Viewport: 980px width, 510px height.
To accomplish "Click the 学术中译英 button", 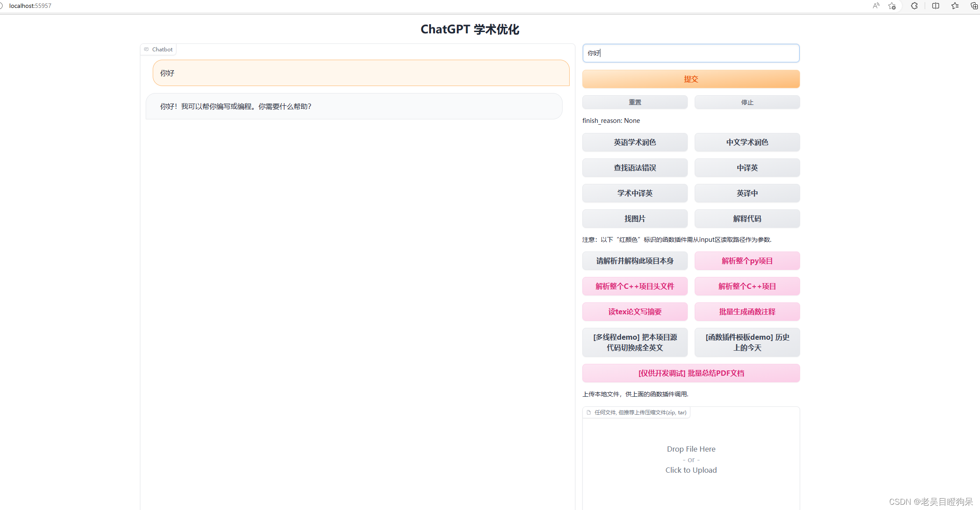I will [635, 193].
